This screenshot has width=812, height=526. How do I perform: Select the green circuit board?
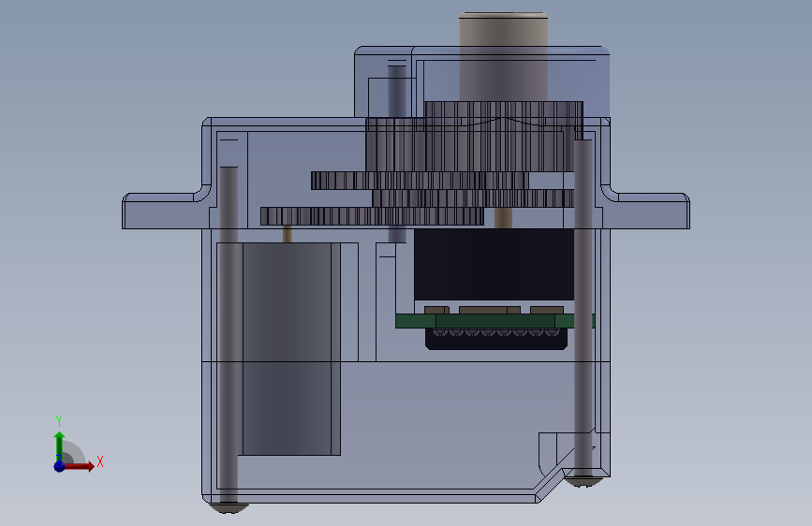[x=495, y=321]
